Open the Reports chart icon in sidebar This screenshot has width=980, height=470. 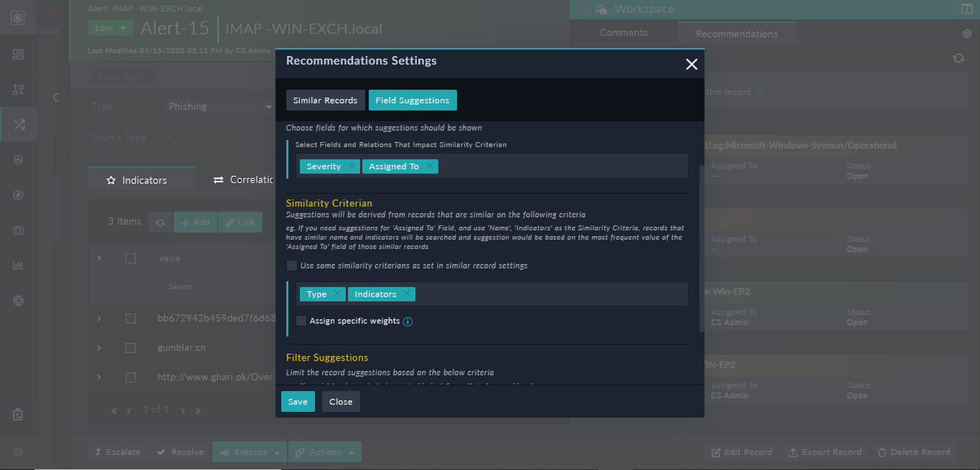18,265
